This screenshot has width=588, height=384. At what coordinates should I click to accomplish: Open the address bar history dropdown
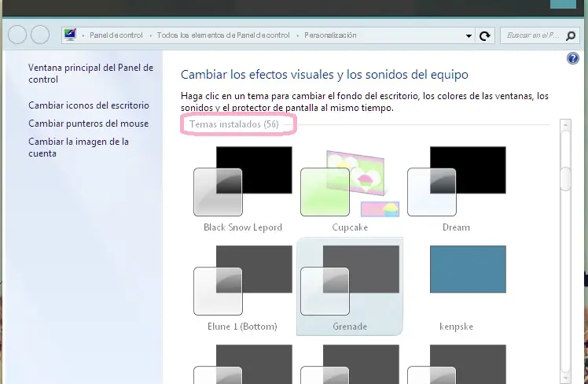[469, 35]
